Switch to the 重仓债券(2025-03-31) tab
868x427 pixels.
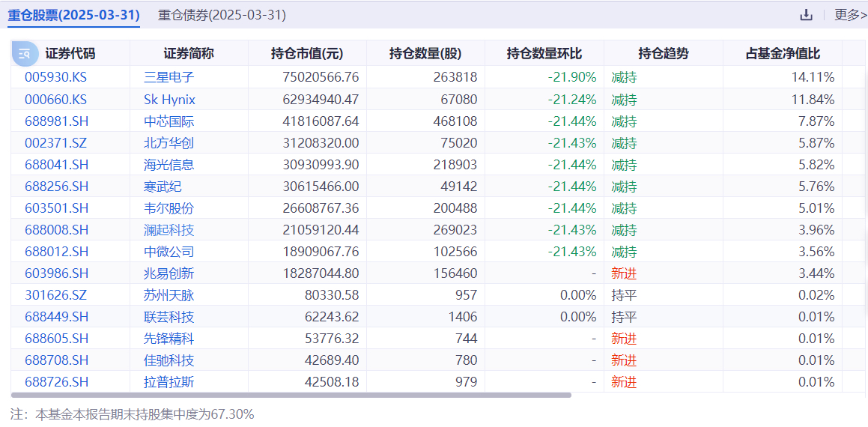(x=222, y=15)
